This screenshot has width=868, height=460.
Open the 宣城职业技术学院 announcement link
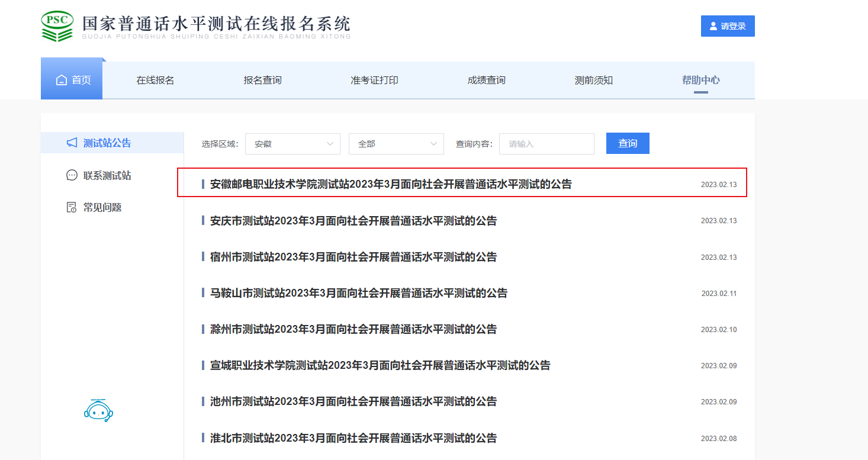coord(380,365)
